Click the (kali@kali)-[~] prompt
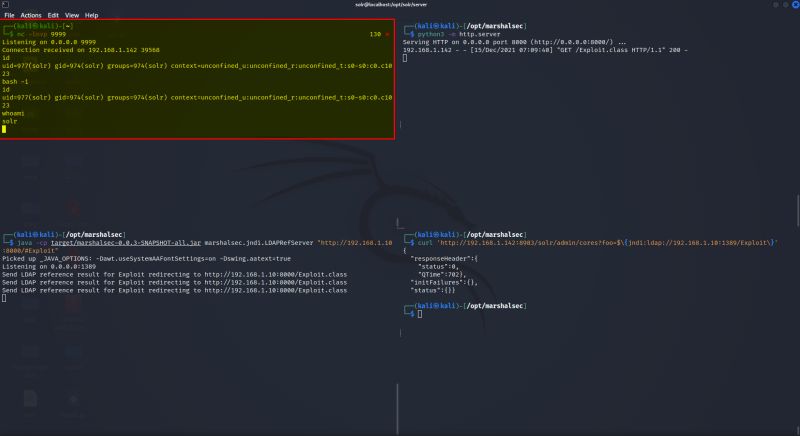This screenshot has width=800, height=436. click(x=43, y=26)
